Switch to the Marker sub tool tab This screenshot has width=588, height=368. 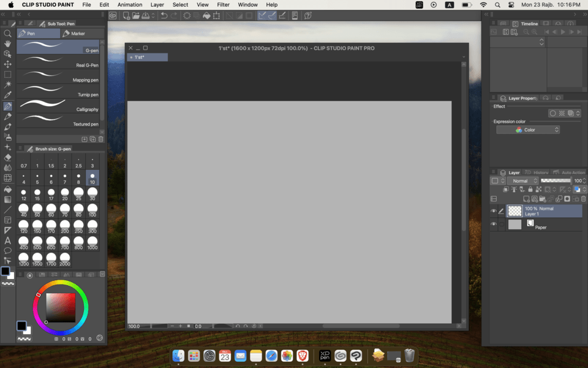coord(83,33)
